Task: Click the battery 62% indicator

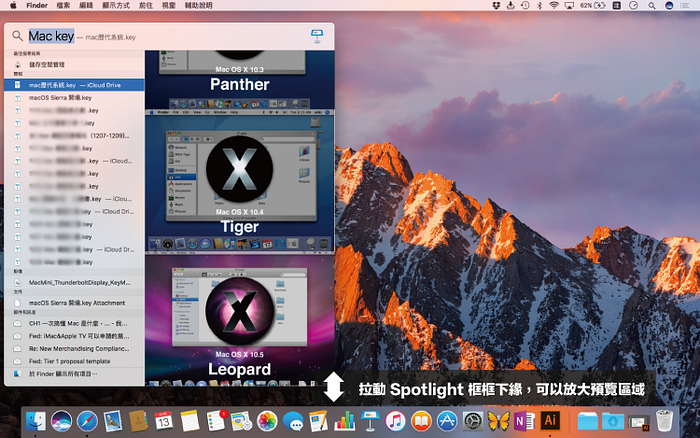Action: [x=592, y=5]
